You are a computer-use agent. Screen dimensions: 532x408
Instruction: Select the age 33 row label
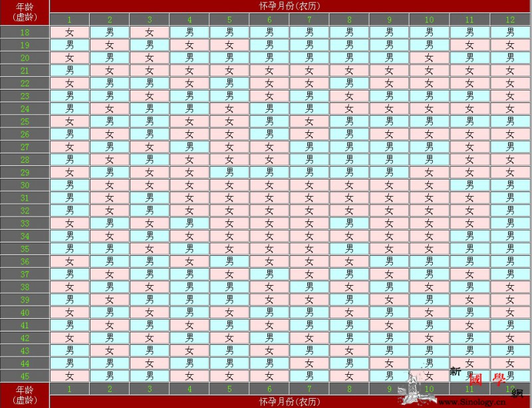tap(25, 223)
